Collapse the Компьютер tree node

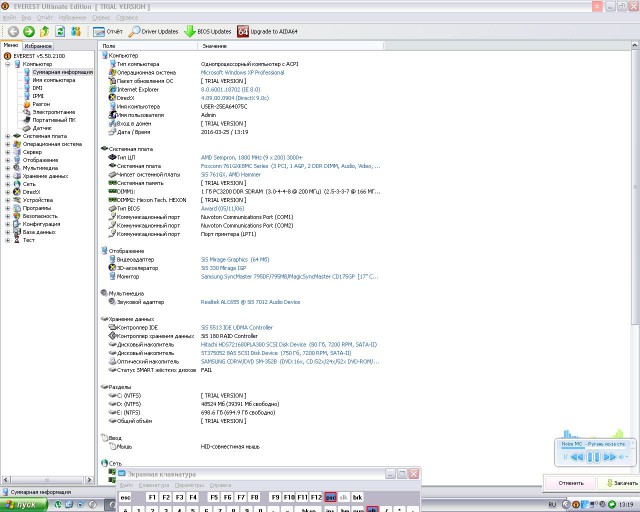7,64
